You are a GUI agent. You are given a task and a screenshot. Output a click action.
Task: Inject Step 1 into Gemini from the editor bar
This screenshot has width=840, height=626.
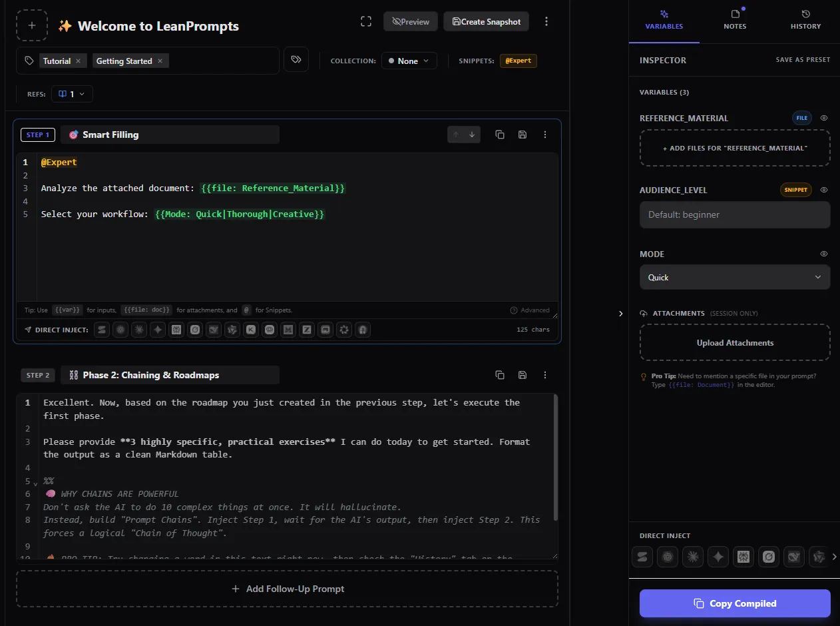tap(158, 329)
